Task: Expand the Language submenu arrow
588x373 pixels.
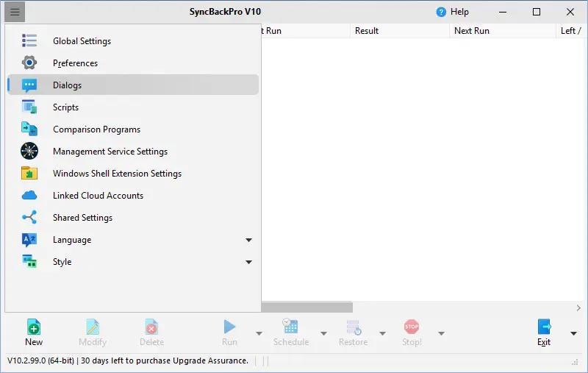Action: click(248, 240)
